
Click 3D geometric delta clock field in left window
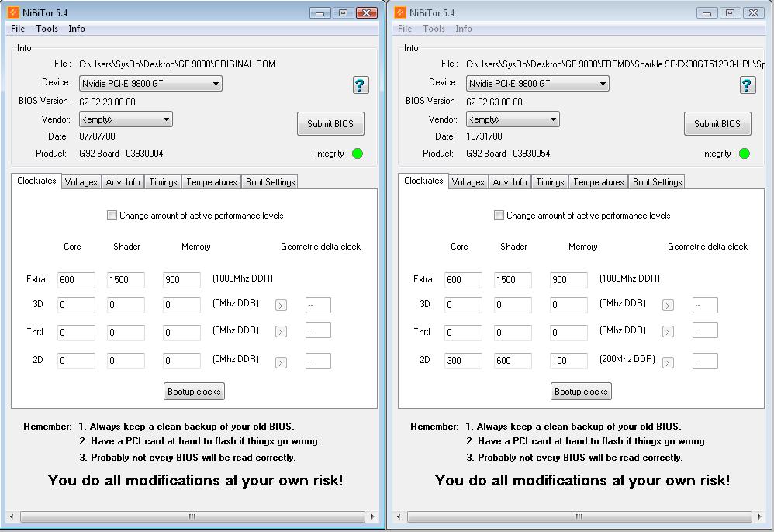(x=318, y=305)
